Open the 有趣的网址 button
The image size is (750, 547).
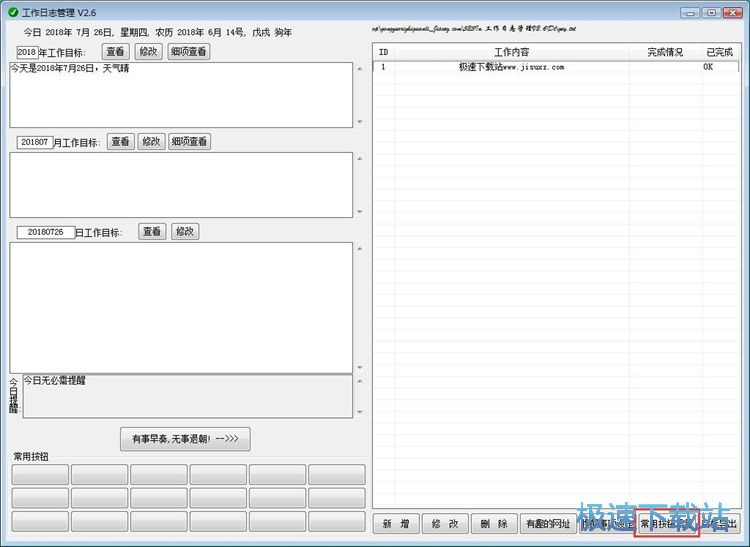(x=548, y=524)
